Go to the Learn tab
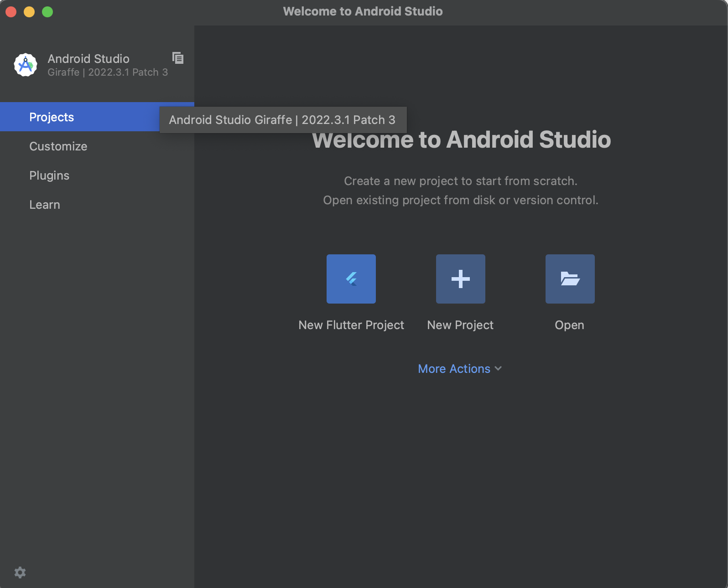 click(x=97, y=205)
